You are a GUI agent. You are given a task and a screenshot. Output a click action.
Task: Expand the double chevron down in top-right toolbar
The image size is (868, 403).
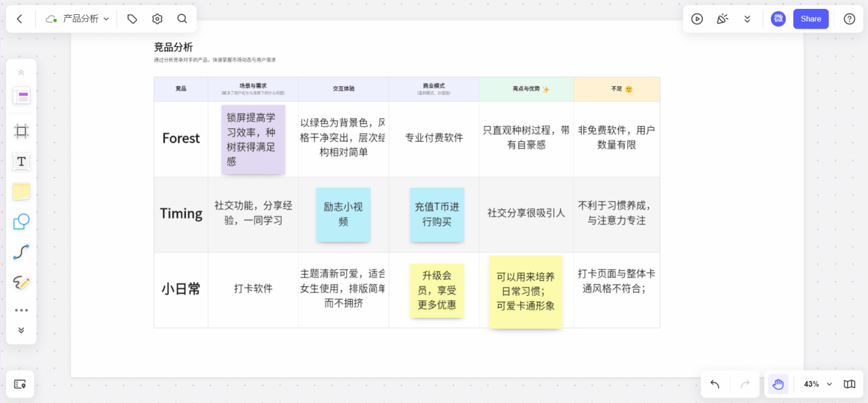[x=747, y=19]
